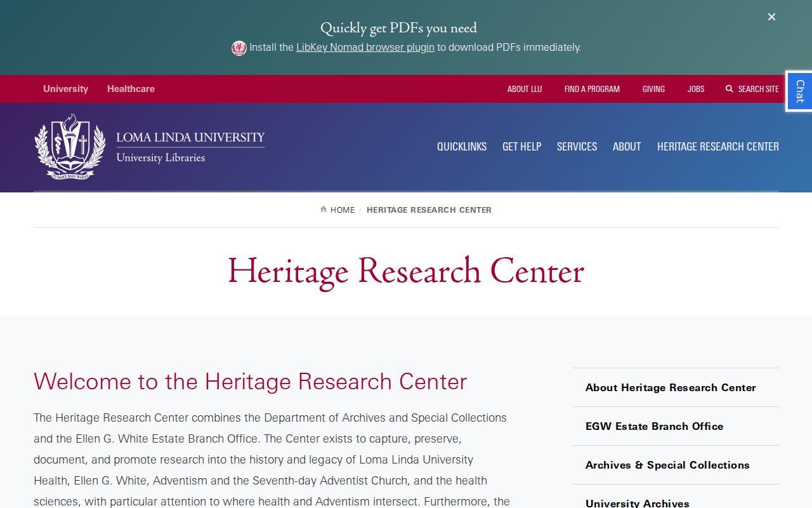This screenshot has height=508, width=812.
Task: Open the Services menu
Action: [x=577, y=147]
